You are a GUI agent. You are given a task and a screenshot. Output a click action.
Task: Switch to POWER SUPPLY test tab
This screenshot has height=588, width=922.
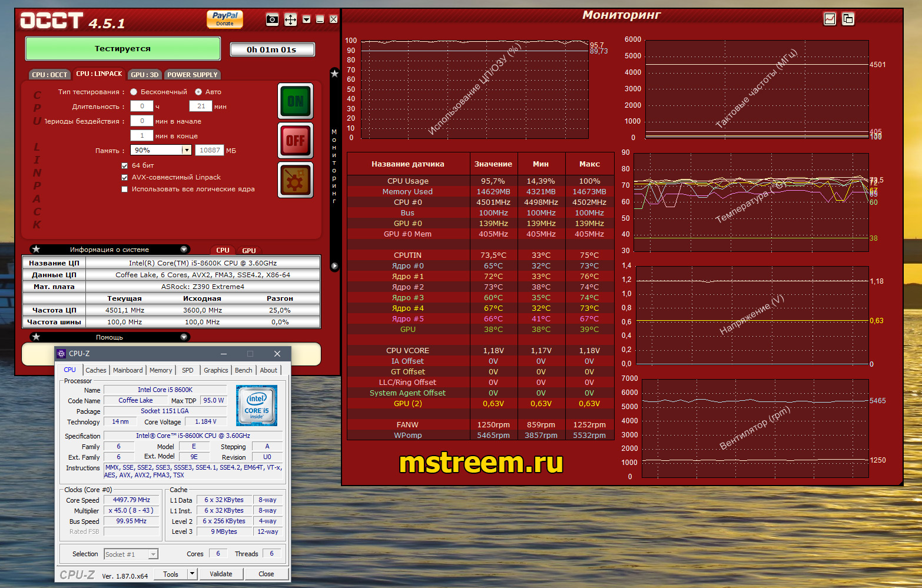coord(193,75)
